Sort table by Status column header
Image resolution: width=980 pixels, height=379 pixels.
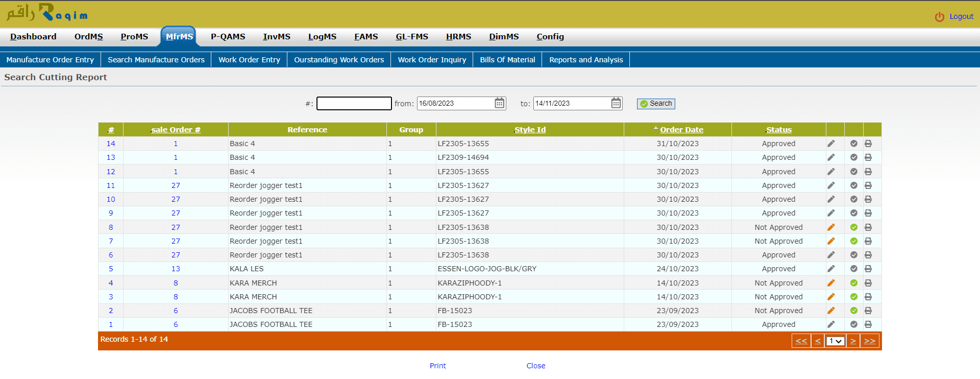coord(778,130)
